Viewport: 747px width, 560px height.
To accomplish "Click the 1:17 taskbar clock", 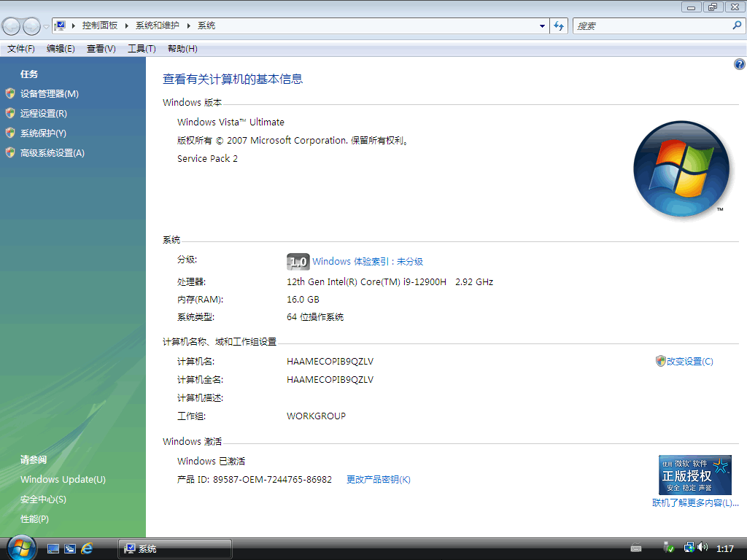I will [x=724, y=548].
